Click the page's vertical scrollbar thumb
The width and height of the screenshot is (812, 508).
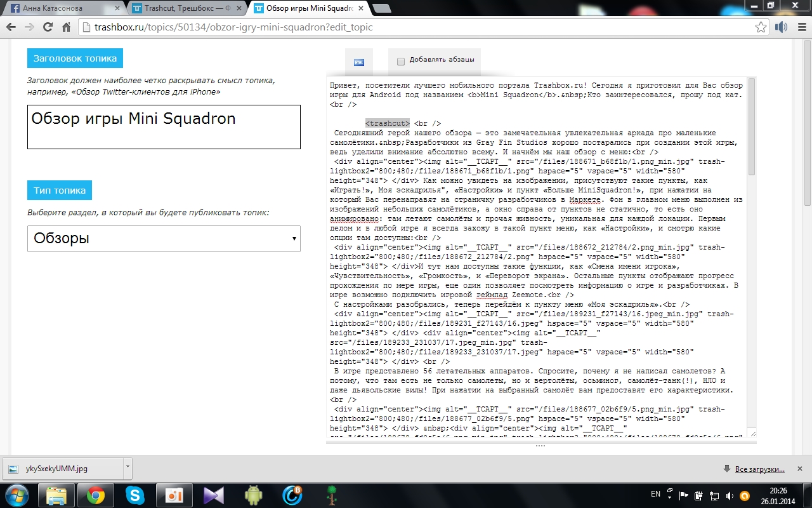808,124
